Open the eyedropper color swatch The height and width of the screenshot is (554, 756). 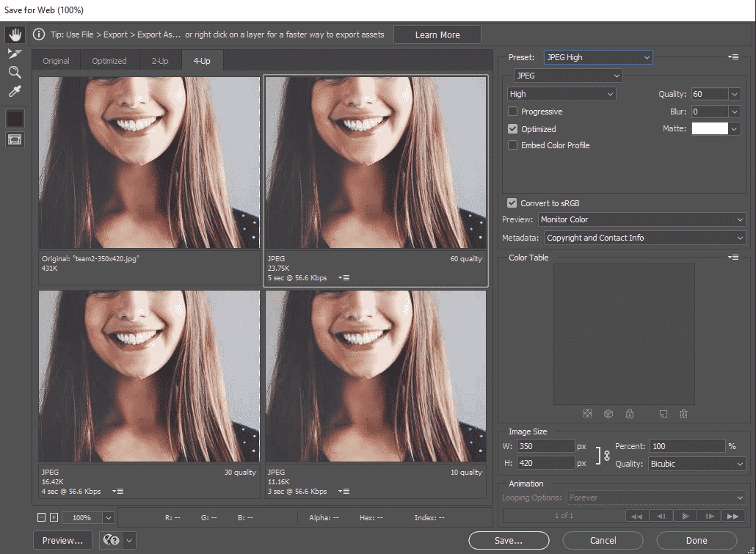coord(15,119)
